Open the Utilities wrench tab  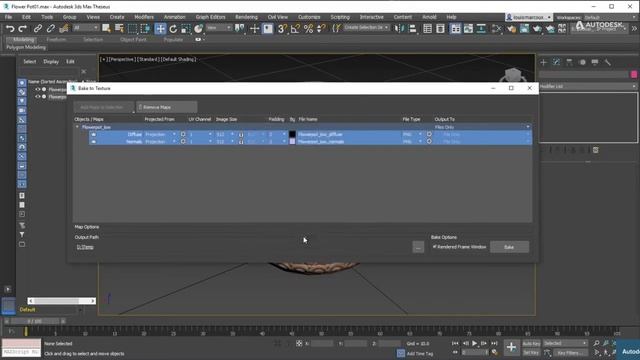(x=608, y=62)
